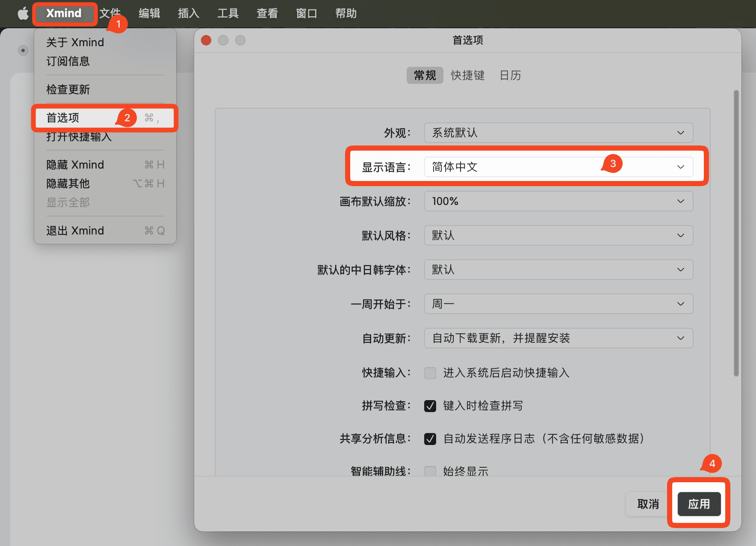Open the 画布默认缩放 dropdown
The image size is (756, 546).
tap(558, 201)
